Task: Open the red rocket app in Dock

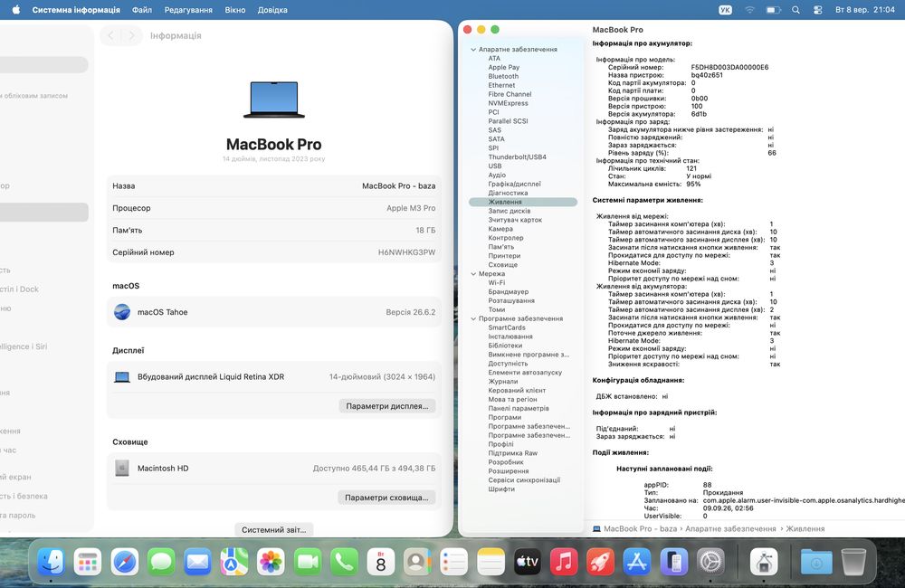Action: [600, 562]
